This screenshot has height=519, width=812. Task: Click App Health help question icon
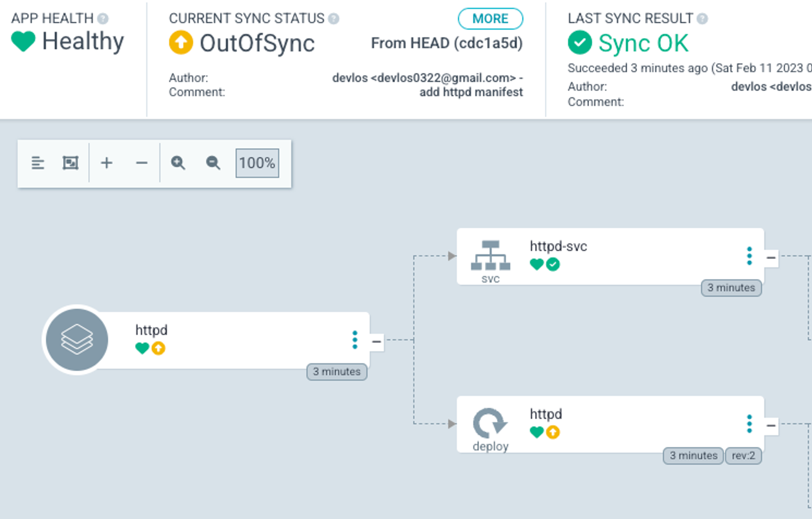[103, 19]
